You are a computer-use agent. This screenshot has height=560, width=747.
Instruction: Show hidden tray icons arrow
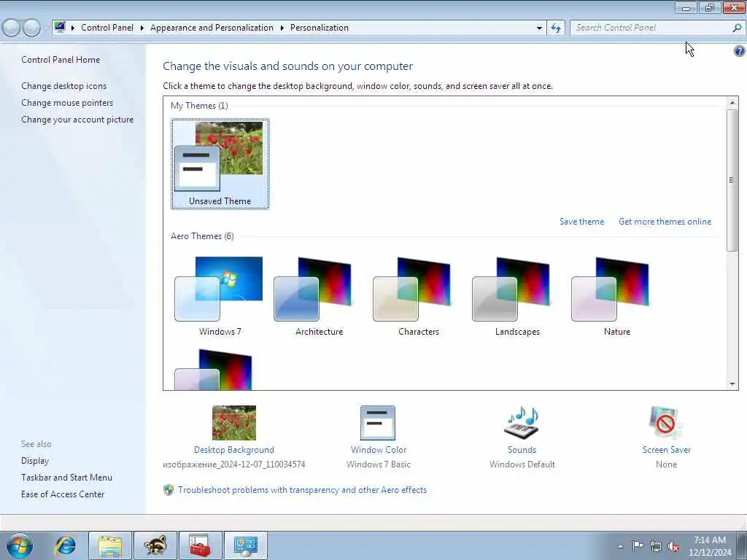pos(620,546)
